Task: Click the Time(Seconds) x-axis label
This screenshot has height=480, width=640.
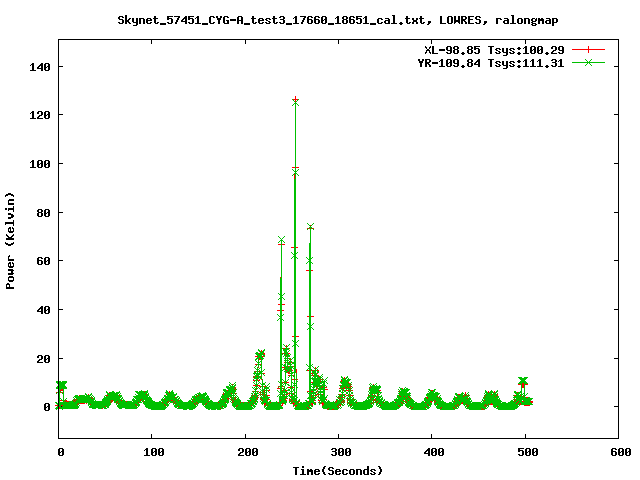Action: pyautogui.click(x=338, y=471)
